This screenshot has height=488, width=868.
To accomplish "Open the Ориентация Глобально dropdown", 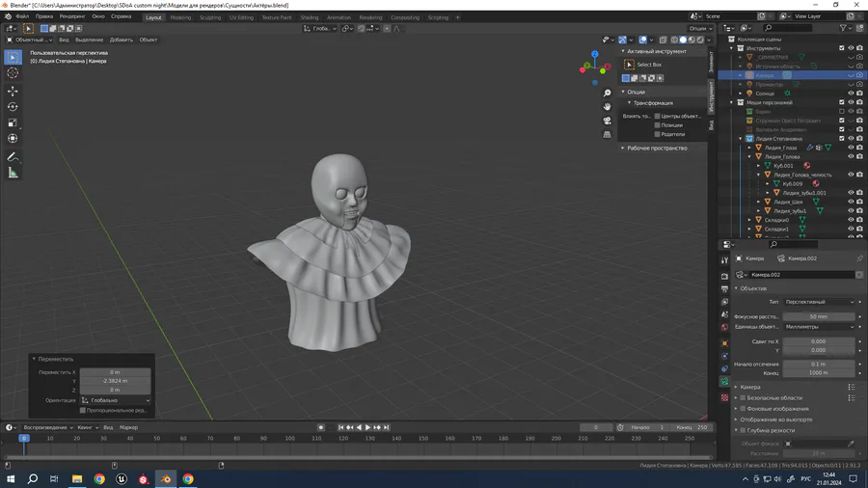I will (x=115, y=400).
